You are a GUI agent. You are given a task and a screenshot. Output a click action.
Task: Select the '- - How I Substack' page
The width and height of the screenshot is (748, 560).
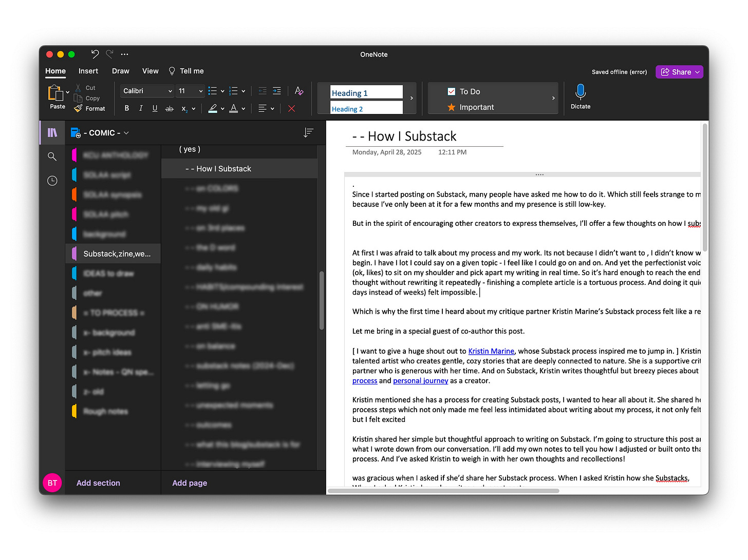click(x=239, y=168)
